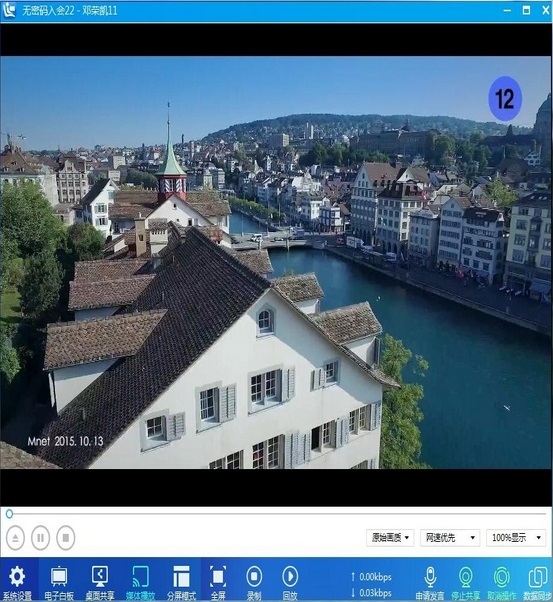The image size is (553, 602).
Task: Stop media playback with the stop button
Action: point(66,538)
